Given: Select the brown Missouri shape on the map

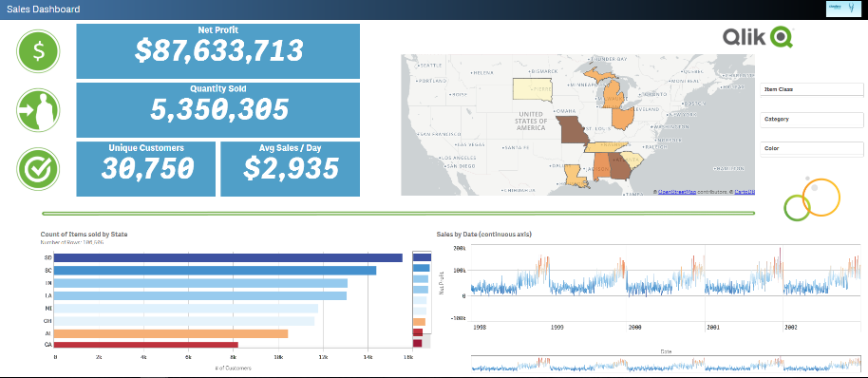Looking at the screenshot, I should (573, 130).
